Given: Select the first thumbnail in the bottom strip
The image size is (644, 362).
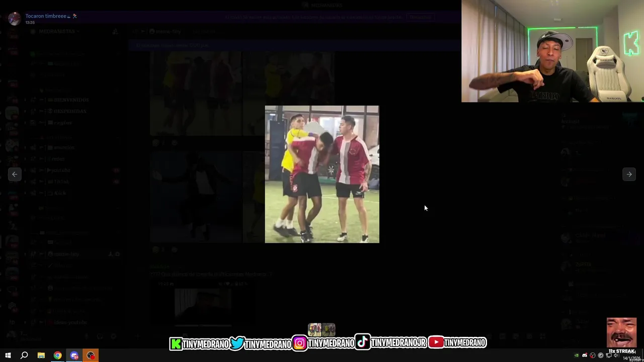Looking at the screenshot, I should click(314, 330).
